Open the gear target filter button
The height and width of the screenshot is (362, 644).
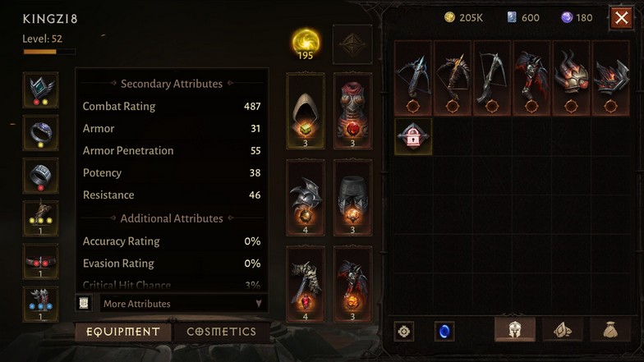pyautogui.click(x=404, y=332)
